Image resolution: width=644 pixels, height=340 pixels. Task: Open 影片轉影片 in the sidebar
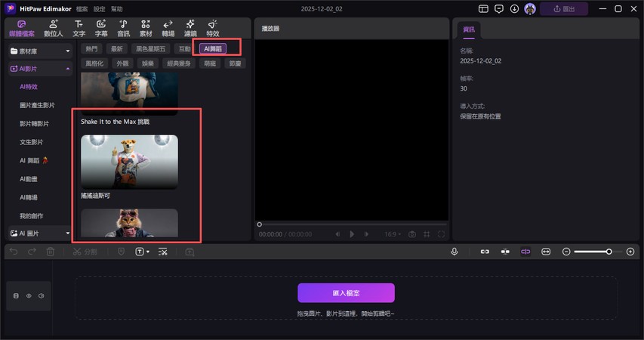34,124
